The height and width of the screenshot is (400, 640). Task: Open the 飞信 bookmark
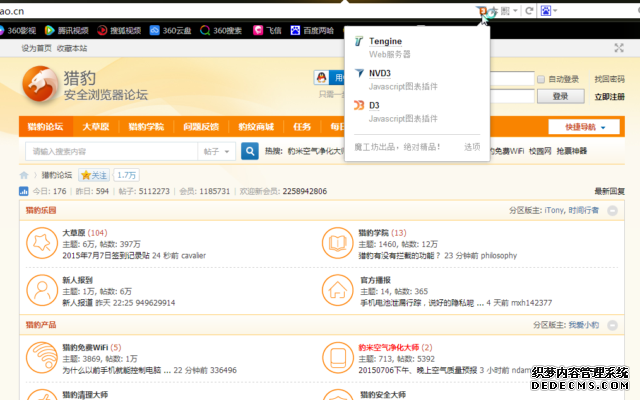point(267,31)
